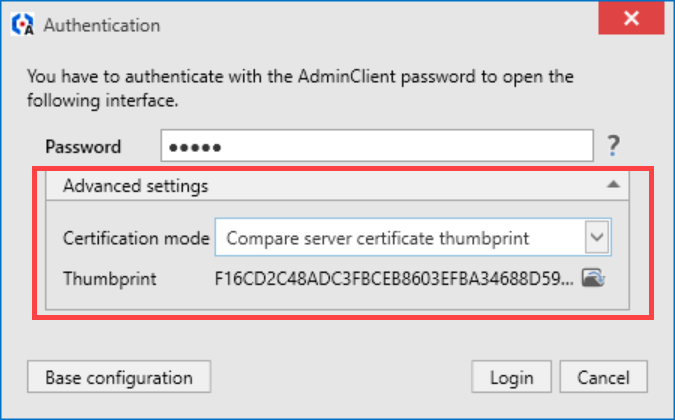Focus the Password input field
The width and height of the screenshot is (675, 420).
(377, 146)
